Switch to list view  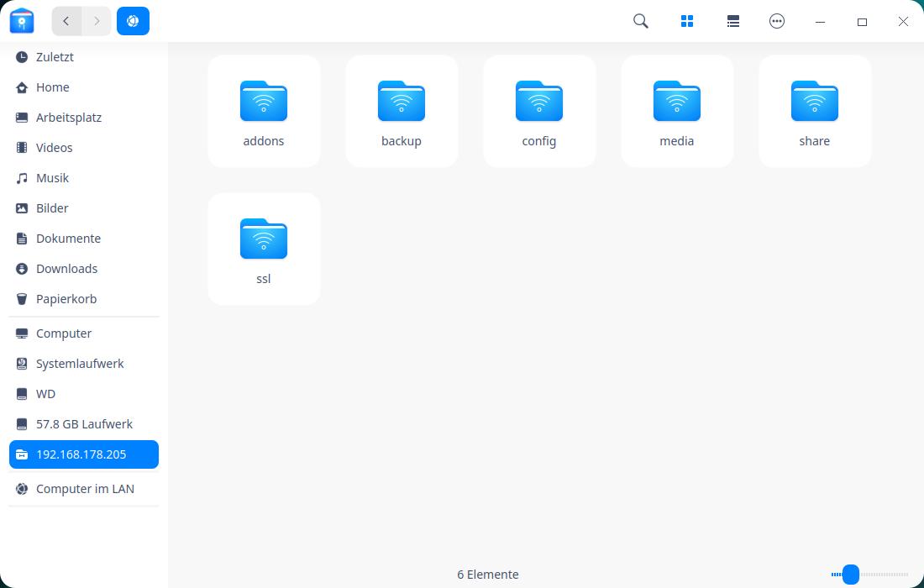[x=733, y=21]
